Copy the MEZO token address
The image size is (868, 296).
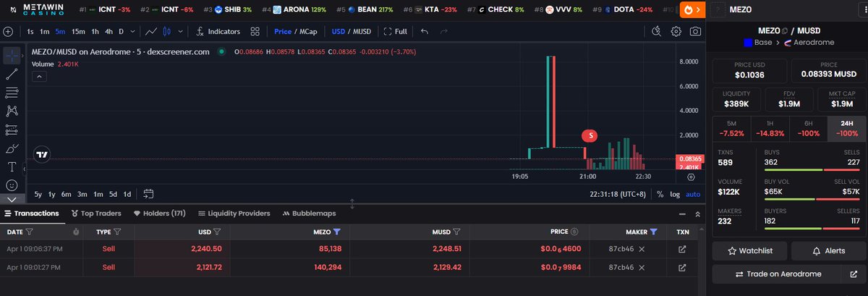click(x=784, y=31)
